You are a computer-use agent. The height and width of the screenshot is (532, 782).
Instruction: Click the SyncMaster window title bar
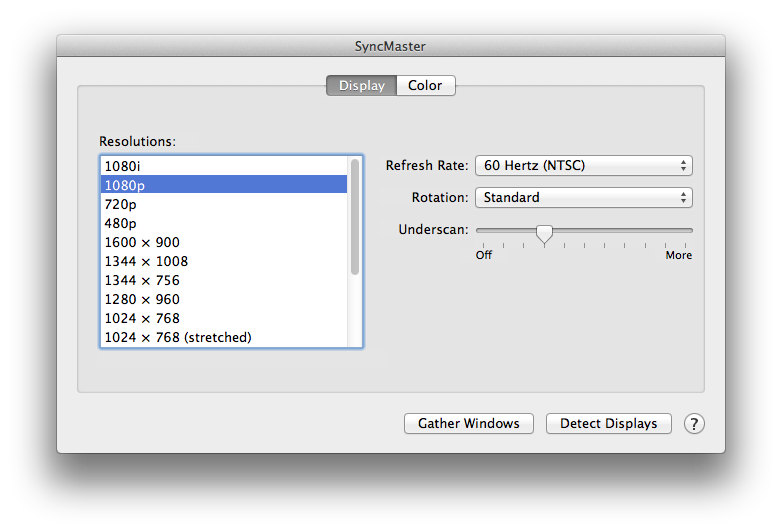tap(391, 46)
